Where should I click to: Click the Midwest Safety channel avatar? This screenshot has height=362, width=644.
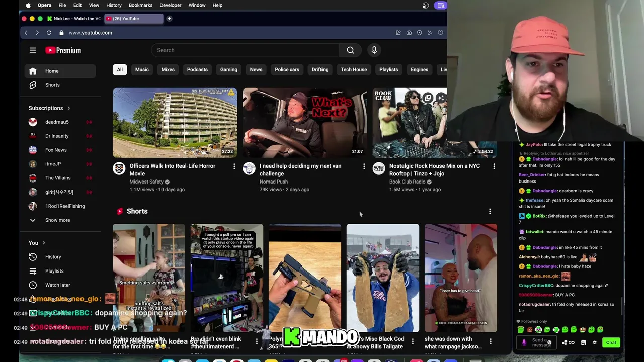coord(119,168)
